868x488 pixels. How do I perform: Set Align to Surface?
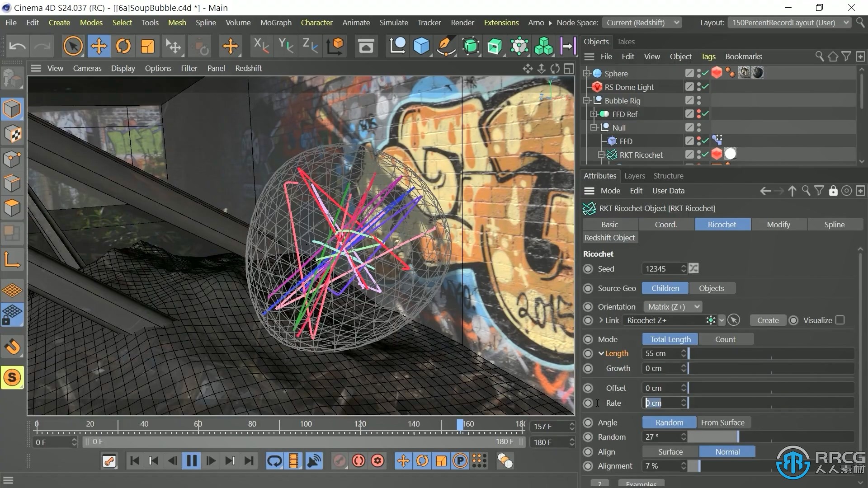(670, 452)
